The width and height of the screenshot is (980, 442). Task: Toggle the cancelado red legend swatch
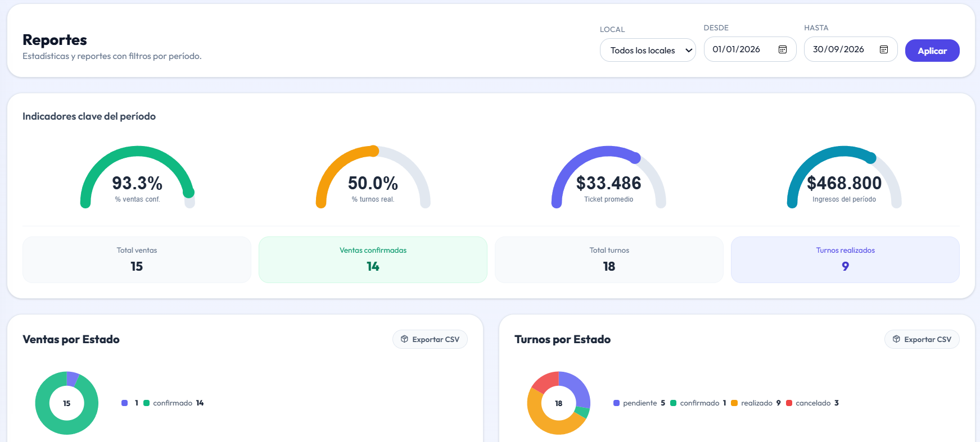789,403
